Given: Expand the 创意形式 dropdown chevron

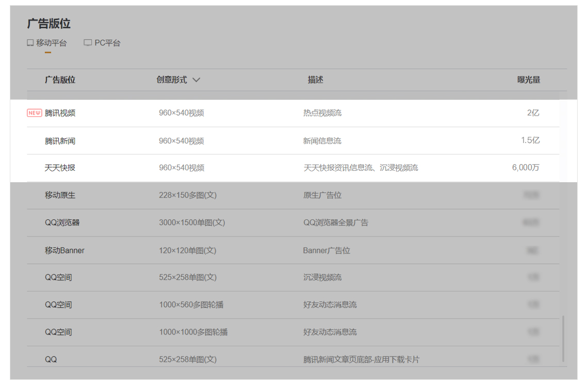Looking at the screenshot, I should click(x=196, y=80).
